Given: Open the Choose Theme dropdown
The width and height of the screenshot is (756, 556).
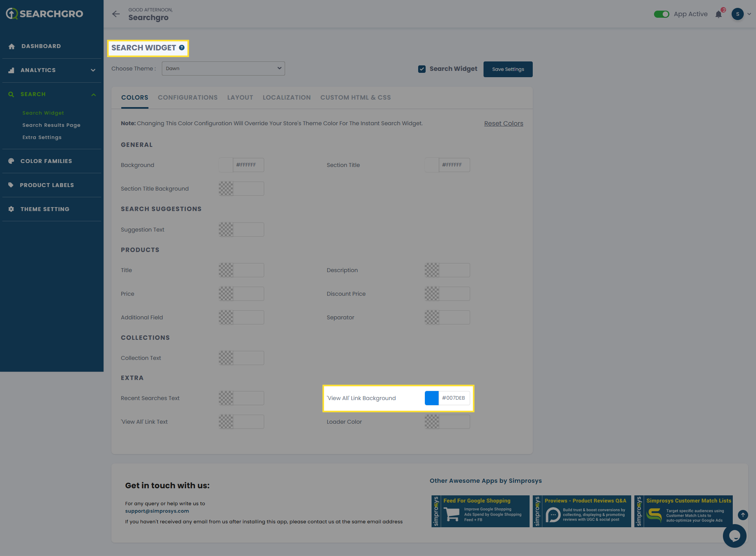Looking at the screenshot, I should tap(223, 69).
